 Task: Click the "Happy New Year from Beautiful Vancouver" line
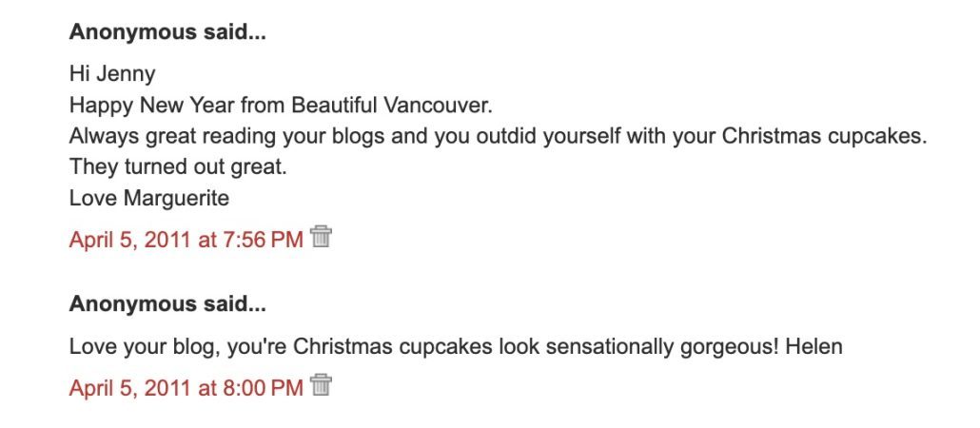pyautogui.click(x=281, y=104)
